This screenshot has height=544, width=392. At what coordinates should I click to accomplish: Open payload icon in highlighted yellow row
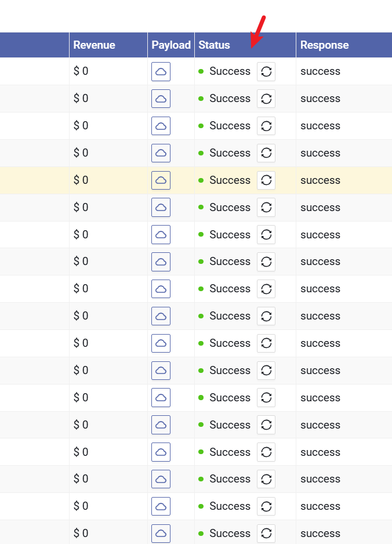click(x=161, y=180)
